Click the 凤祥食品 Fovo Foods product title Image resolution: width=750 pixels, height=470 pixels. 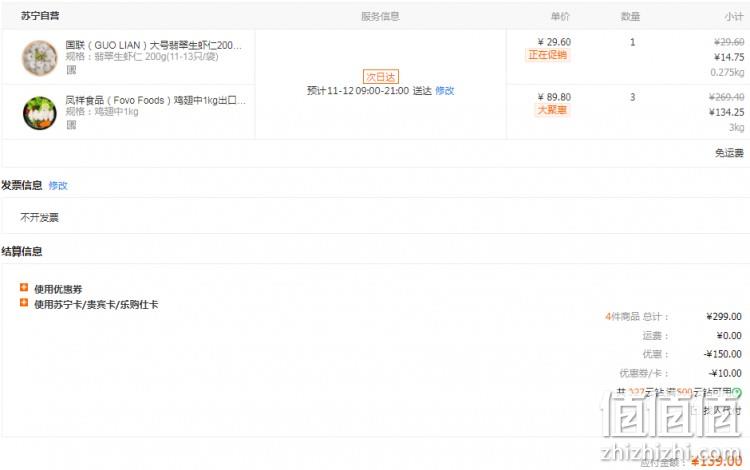click(155, 100)
